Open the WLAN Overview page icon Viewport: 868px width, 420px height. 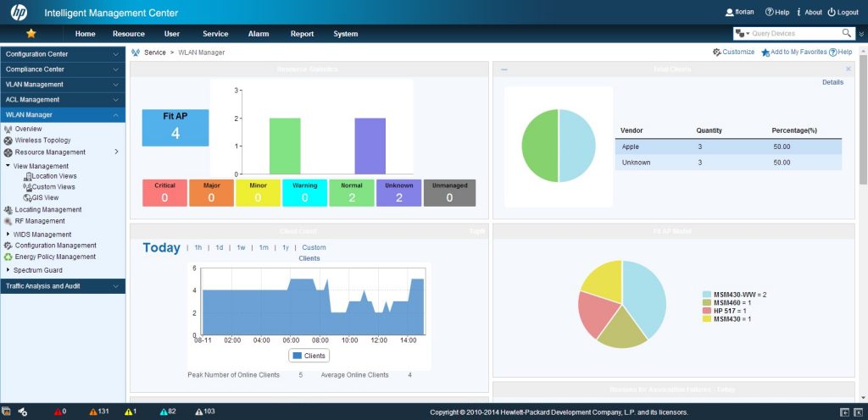pos(8,129)
